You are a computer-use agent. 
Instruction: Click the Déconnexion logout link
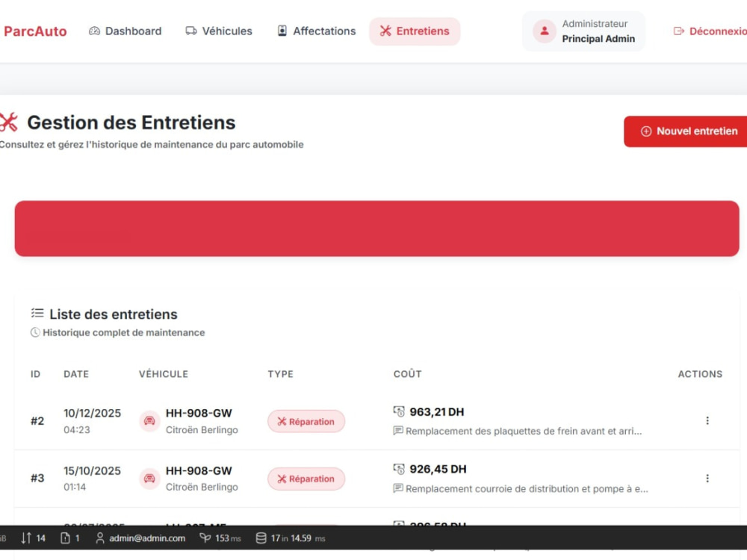[x=710, y=31]
